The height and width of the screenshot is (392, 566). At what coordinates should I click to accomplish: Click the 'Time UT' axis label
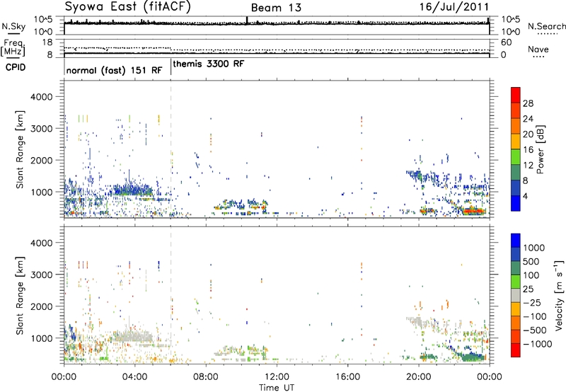point(277,388)
